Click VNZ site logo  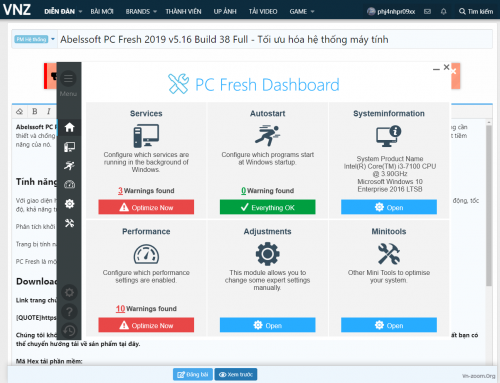(17, 10)
